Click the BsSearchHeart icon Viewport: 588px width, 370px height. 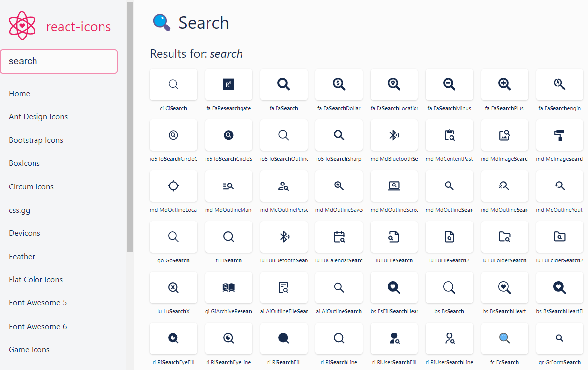[x=504, y=288]
